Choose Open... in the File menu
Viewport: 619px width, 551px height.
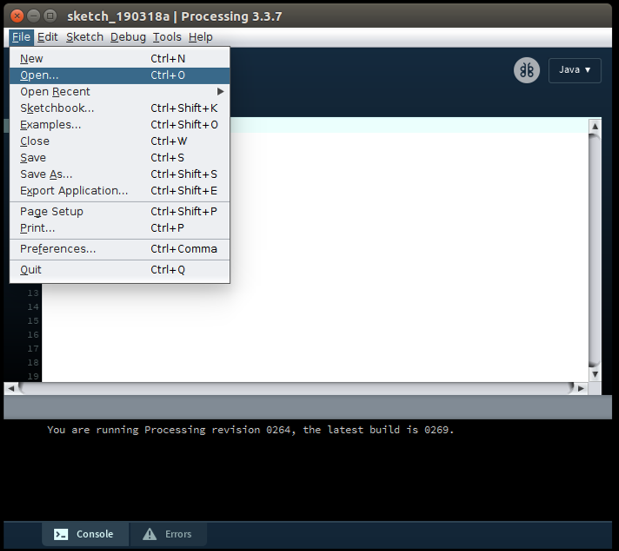(120, 75)
